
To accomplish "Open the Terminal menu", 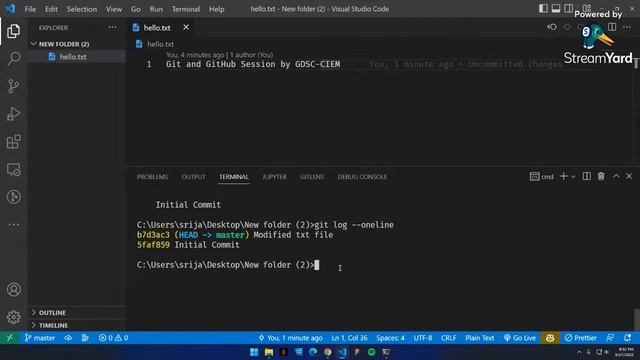I will point(186,9).
